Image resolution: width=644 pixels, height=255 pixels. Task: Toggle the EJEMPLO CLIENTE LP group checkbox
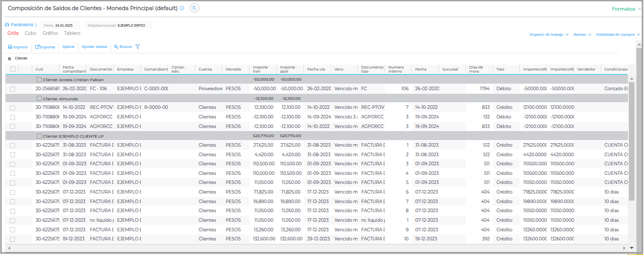(39, 136)
